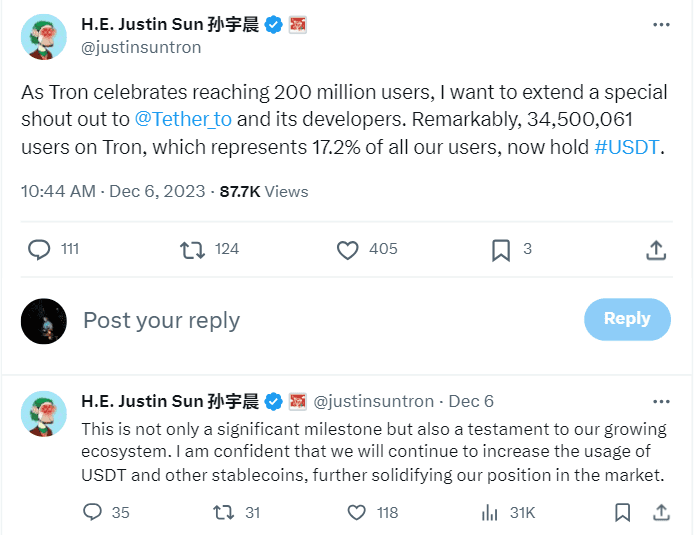
Task: Open the Dec 6 timestamp on reply tweet
Action: pyautogui.click(x=471, y=401)
